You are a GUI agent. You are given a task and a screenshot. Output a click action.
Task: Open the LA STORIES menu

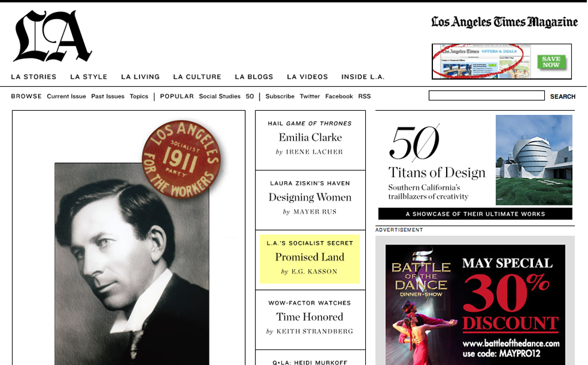point(33,76)
